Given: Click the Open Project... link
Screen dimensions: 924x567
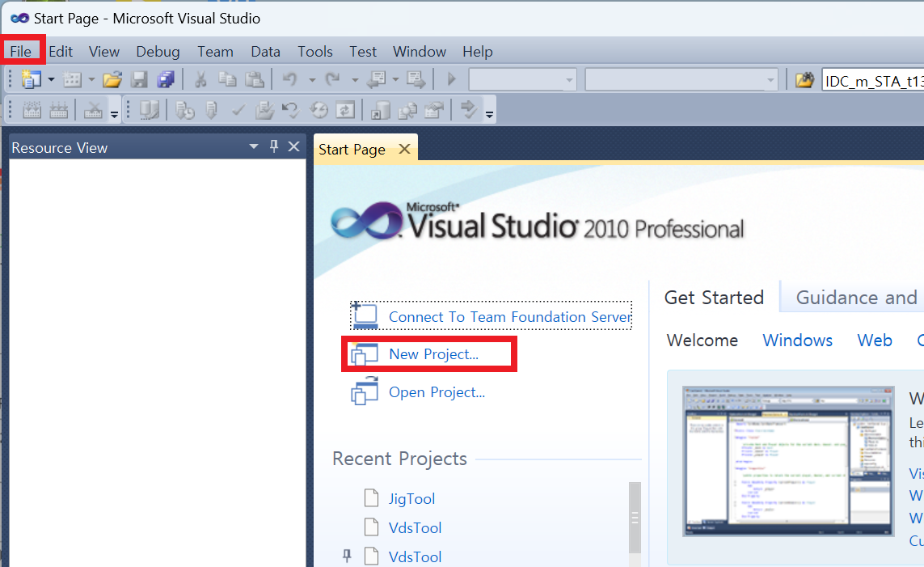Looking at the screenshot, I should tap(437, 392).
